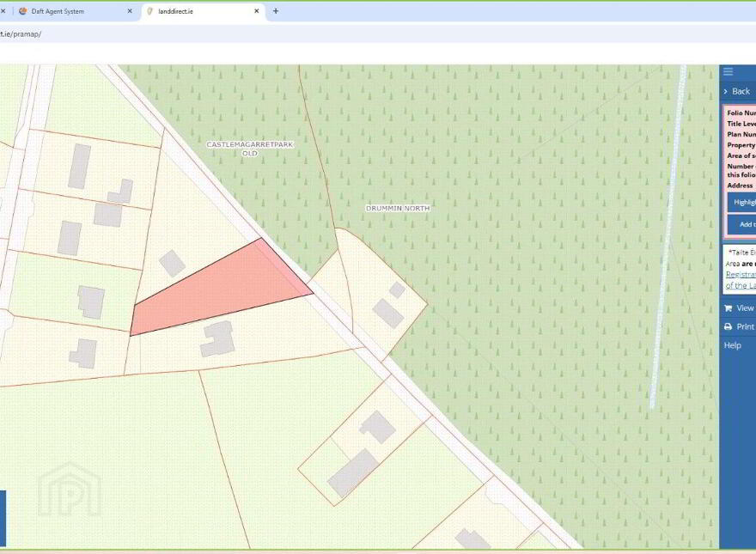Image resolution: width=756 pixels, height=554 pixels.
Task: Open a new browser tab with the plus button
Action: (276, 11)
